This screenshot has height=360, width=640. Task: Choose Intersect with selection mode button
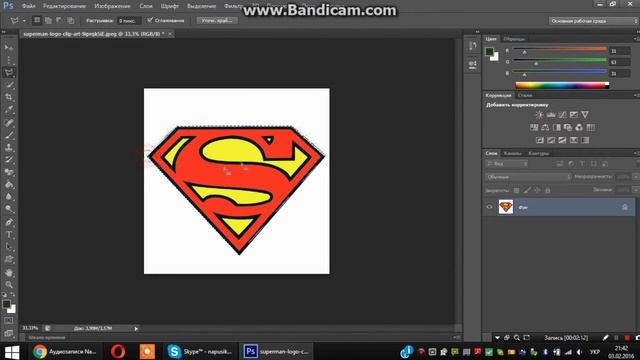point(70,20)
